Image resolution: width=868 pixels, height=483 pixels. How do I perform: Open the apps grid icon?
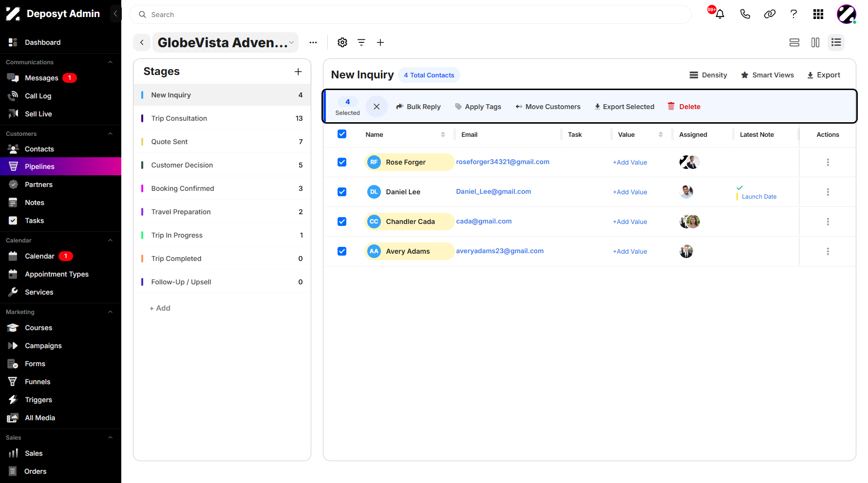(818, 14)
